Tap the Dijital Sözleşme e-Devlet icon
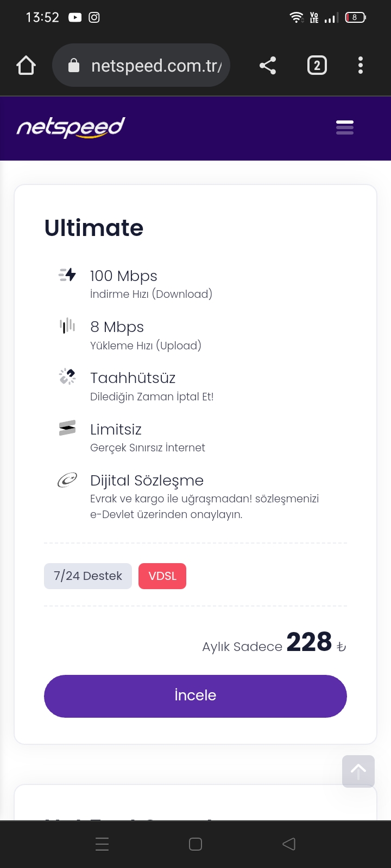 [67, 480]
